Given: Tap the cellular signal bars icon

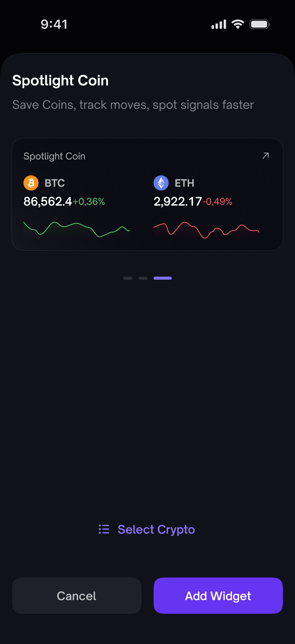Looking at the screenshot, I should pyautogui.click(x=219, y=24).
